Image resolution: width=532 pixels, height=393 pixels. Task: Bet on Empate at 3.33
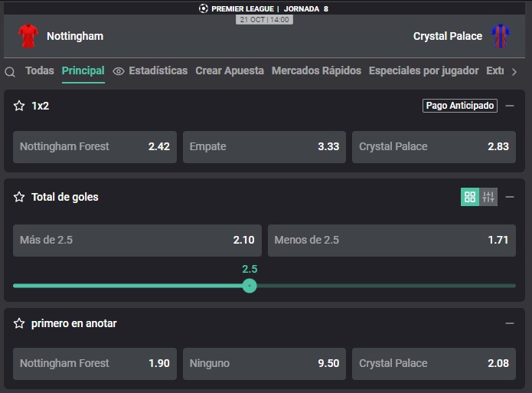point(264,147)
